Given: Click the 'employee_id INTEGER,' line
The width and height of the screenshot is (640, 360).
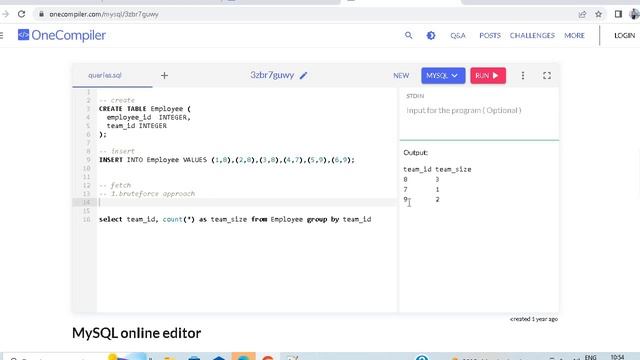Looking at the screenshot, I should click(x=148, y=117).
